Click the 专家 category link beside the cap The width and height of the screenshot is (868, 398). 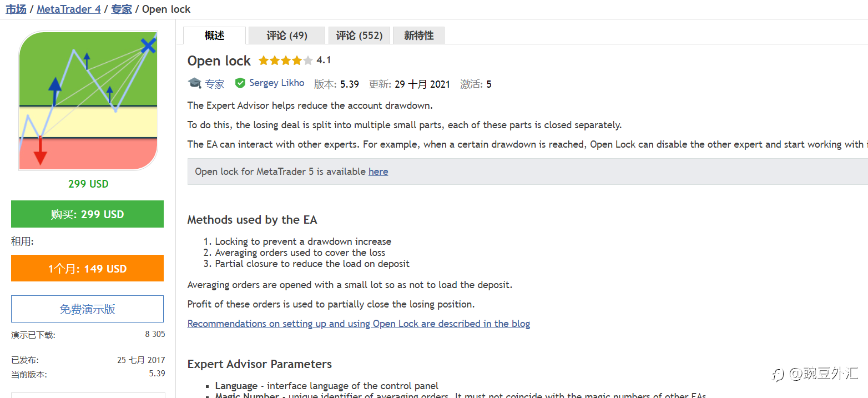[x=215, y=84]
